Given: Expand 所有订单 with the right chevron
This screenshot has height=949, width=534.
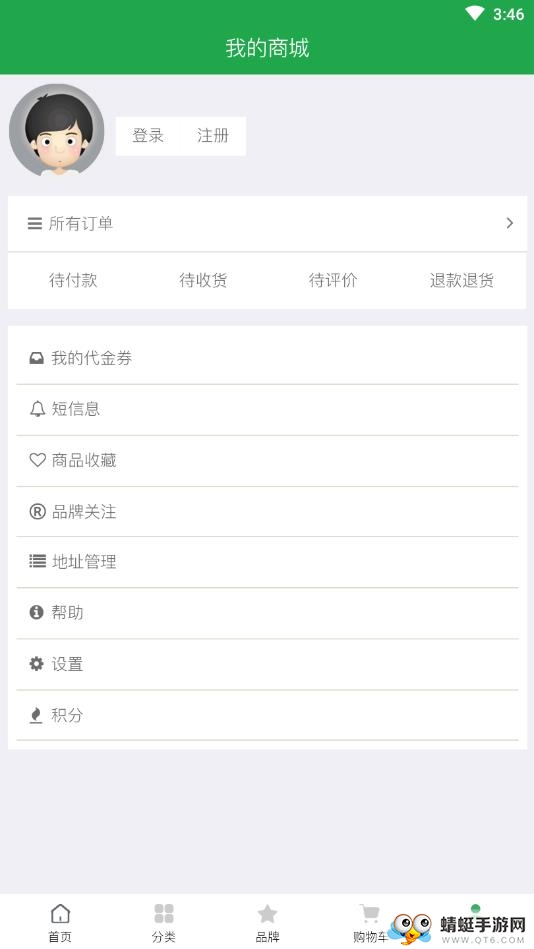Looking at the screenshot, I should [510, 223].
